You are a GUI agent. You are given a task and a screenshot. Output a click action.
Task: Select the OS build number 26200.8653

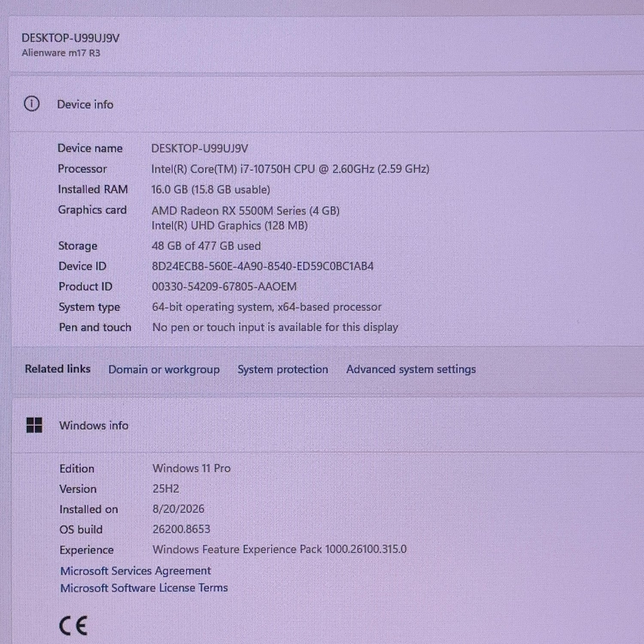pyautogui.click(x=182, y=529)
